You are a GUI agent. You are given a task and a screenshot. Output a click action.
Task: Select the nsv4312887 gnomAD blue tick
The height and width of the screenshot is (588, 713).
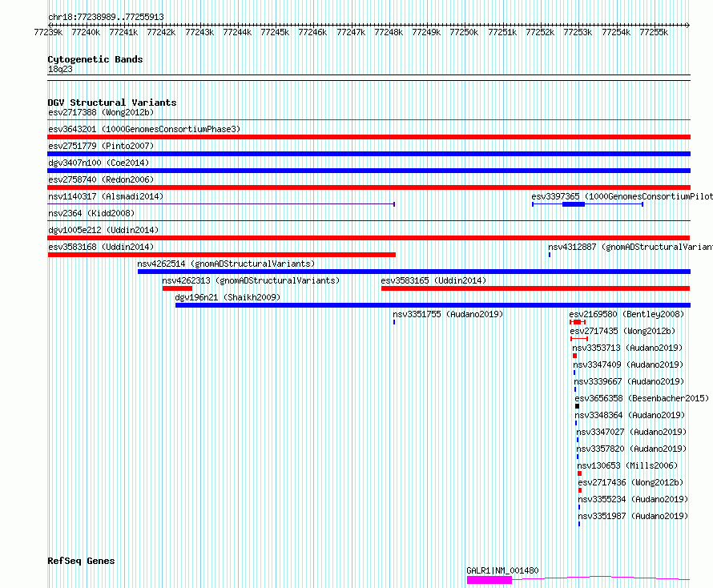pos(550,255)
